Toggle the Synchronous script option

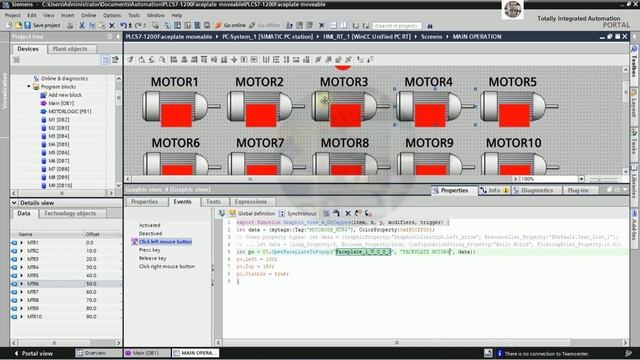(297, 213)
